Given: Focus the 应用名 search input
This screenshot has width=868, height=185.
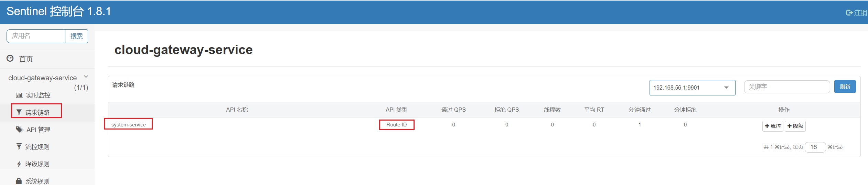Looking at the screenshot, I should click(36, 36).
